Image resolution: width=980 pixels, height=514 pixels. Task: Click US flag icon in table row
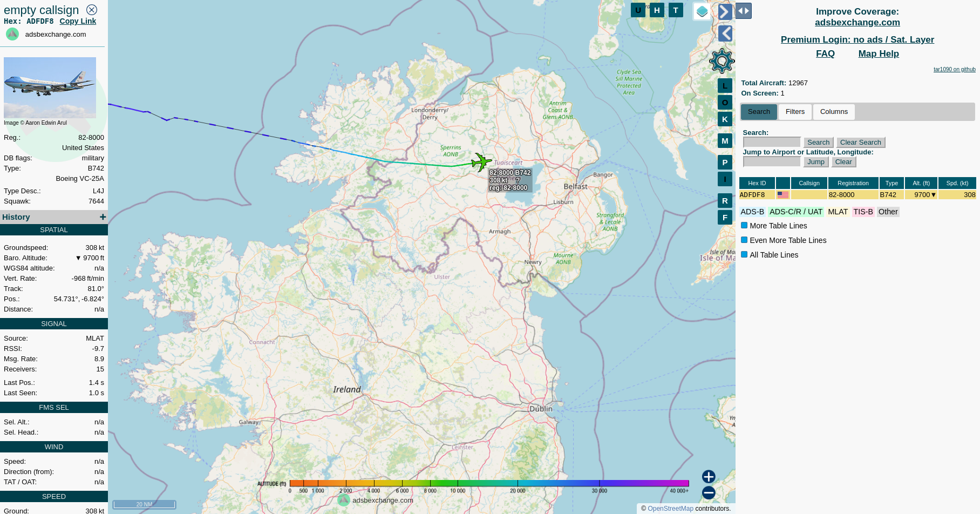click(783, 194)
